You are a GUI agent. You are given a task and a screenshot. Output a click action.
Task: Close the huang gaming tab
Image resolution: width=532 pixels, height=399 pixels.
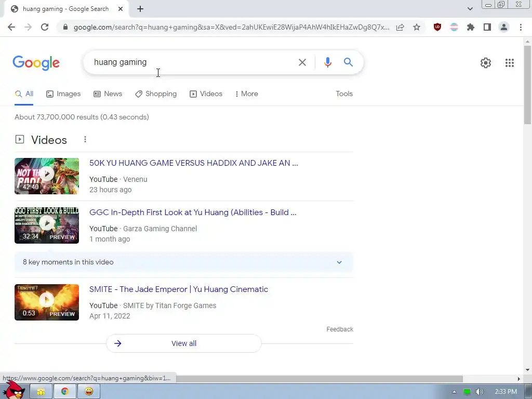tap(121, 9)
